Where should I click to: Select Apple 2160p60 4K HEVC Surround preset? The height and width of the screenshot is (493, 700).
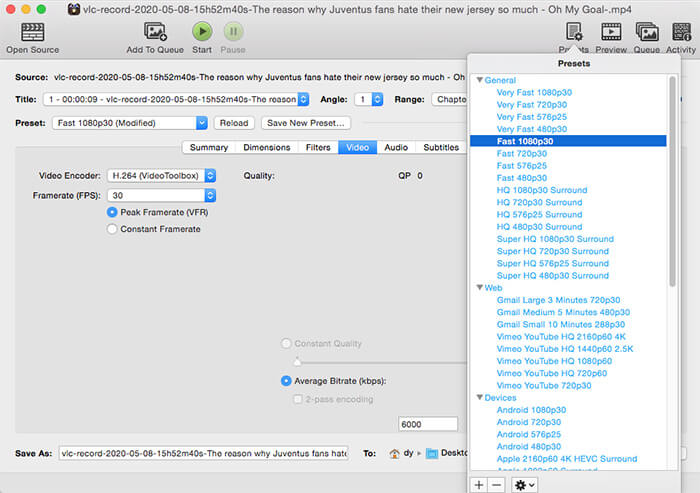(567, 459)
